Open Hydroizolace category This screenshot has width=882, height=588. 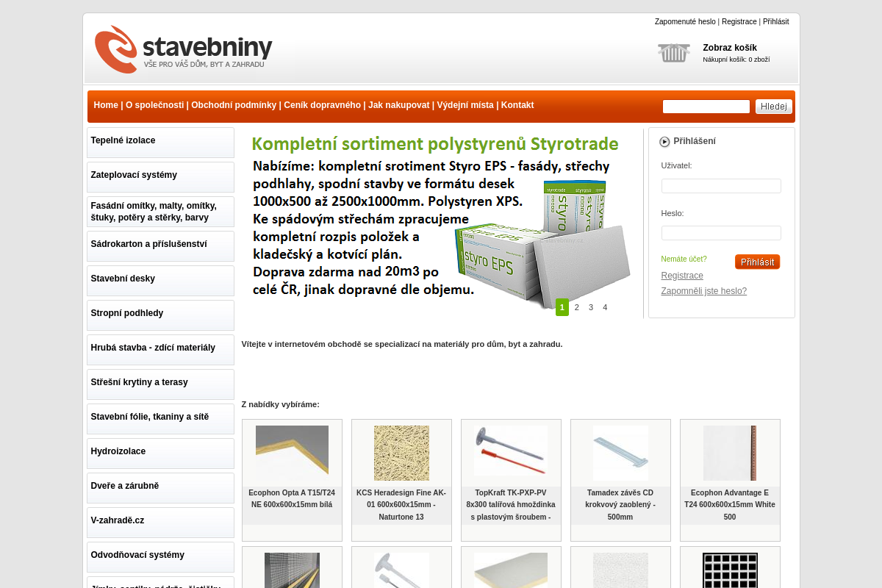[160, 453]
